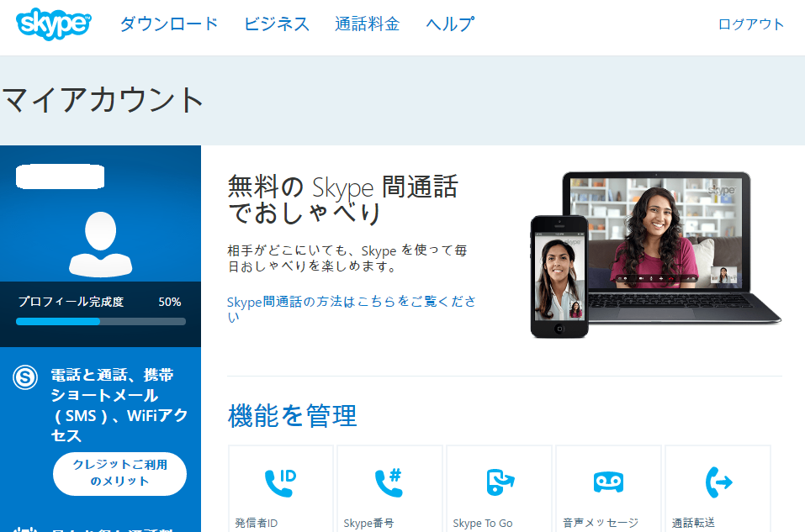Click the ログアウト link
Image resolution: width=805 pixels, height=532 pixels.
(x=750, y=24)
